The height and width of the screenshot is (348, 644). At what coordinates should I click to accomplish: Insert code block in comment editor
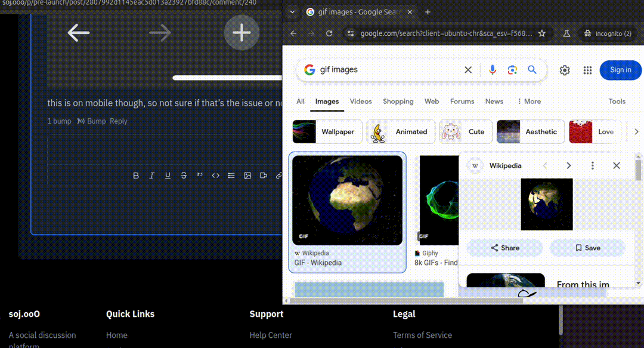click(216, 175)
